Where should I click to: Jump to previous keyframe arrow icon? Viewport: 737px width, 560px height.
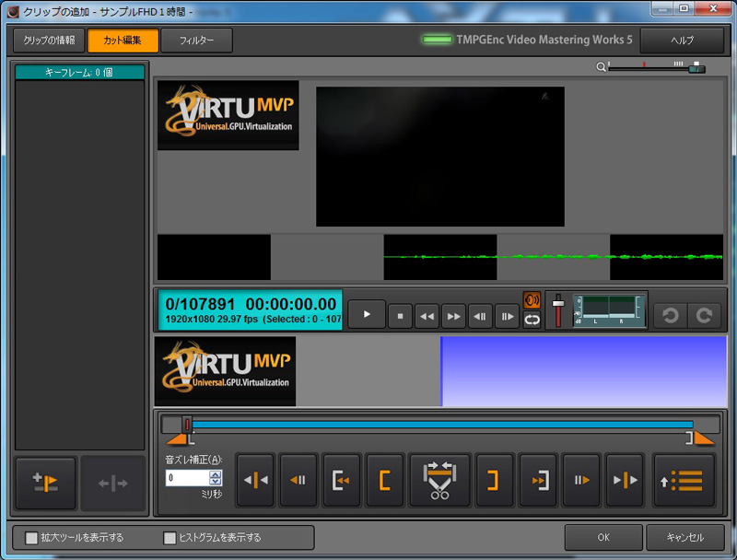coord(255,480)
